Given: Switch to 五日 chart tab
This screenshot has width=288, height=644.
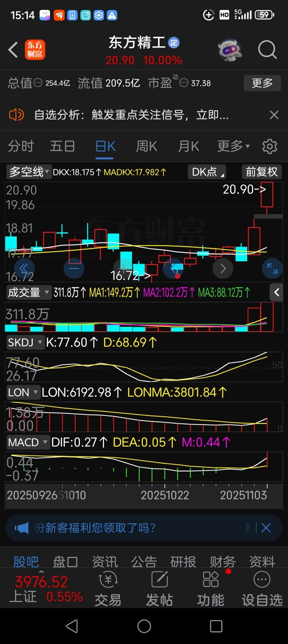Looking at the screenshot, I should 62,146.
